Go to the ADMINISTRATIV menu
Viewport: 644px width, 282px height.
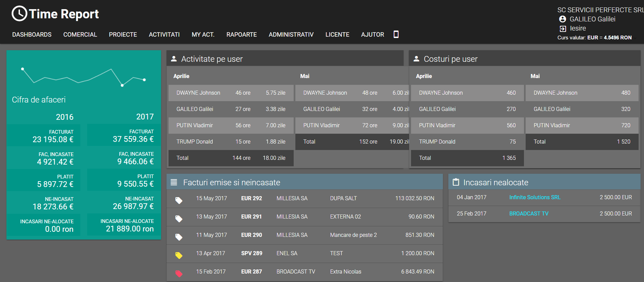(x=291, y=35)
